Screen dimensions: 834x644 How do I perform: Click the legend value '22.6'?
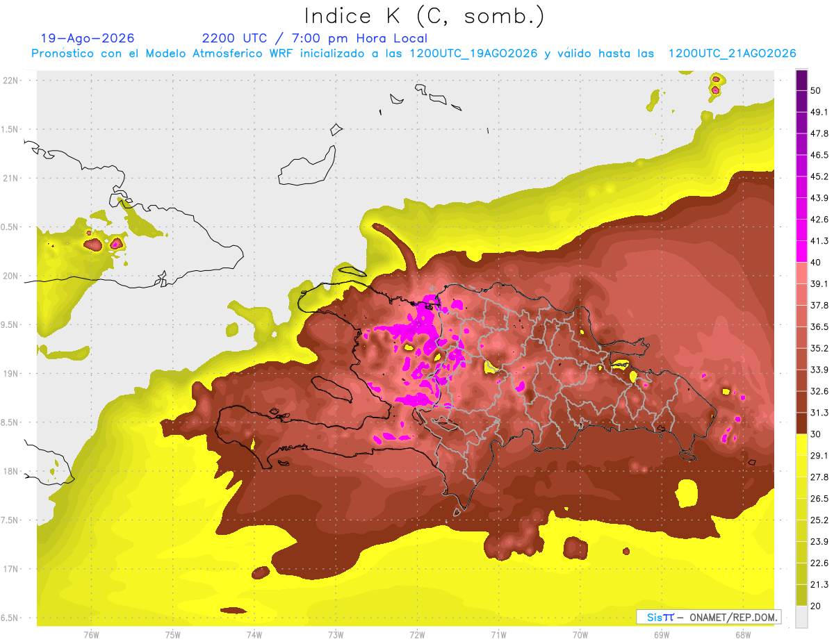click(x=819, y=563)
